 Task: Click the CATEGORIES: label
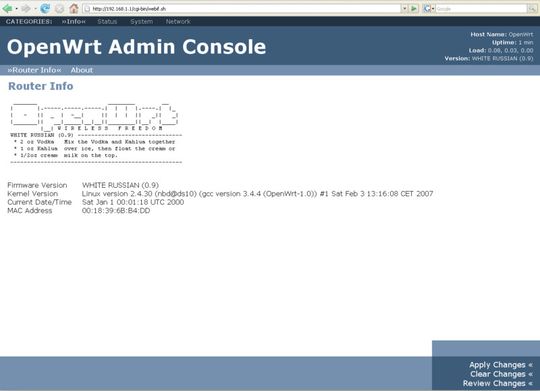click(29, 21)
